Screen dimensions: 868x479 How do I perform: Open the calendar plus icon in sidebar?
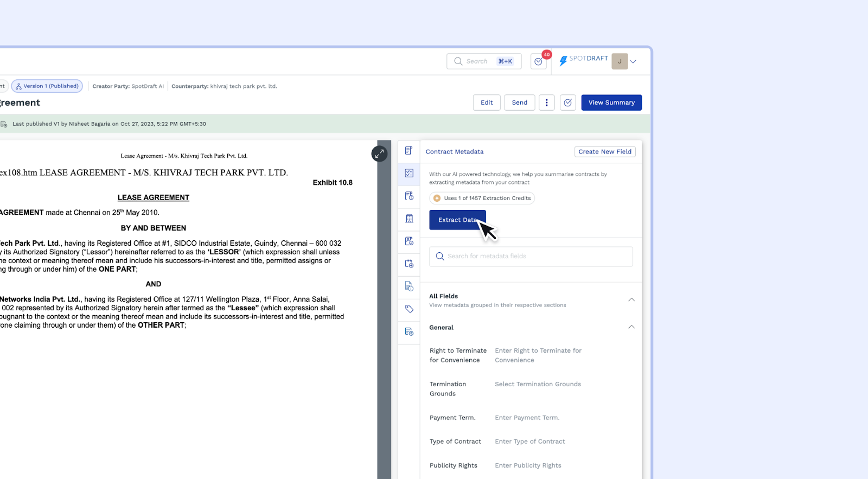(409, 264)
